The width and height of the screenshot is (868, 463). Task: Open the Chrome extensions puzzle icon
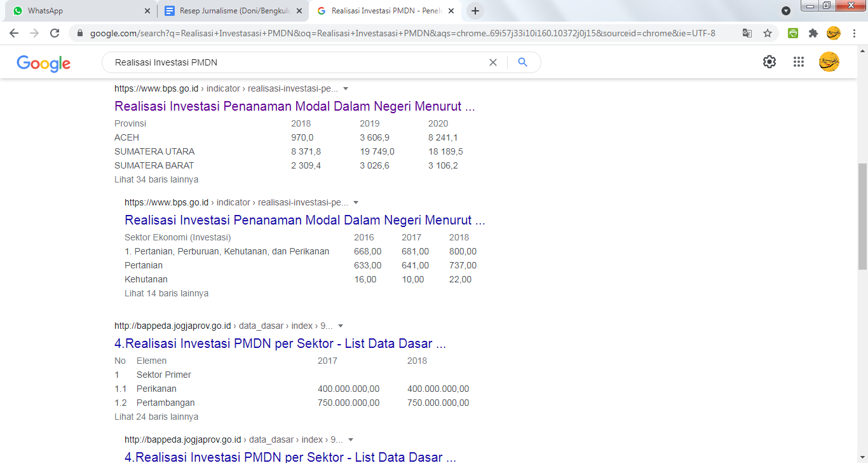click(813, 33)
